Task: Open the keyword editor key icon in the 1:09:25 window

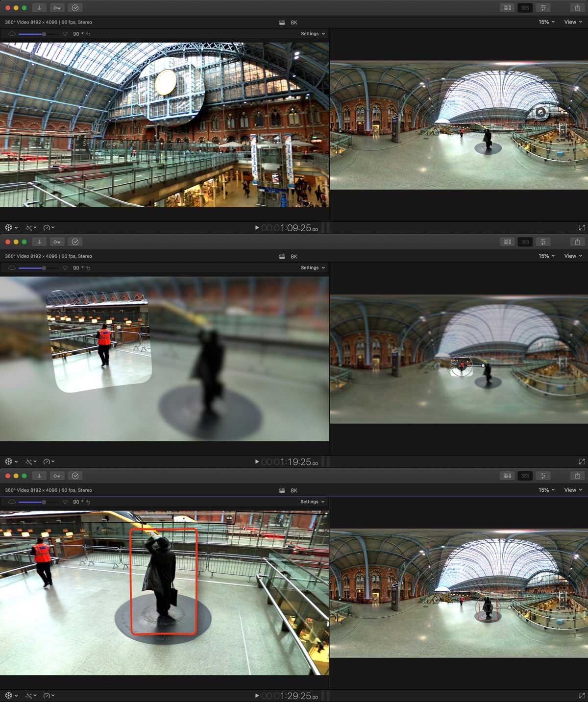Action: point(57,8)
